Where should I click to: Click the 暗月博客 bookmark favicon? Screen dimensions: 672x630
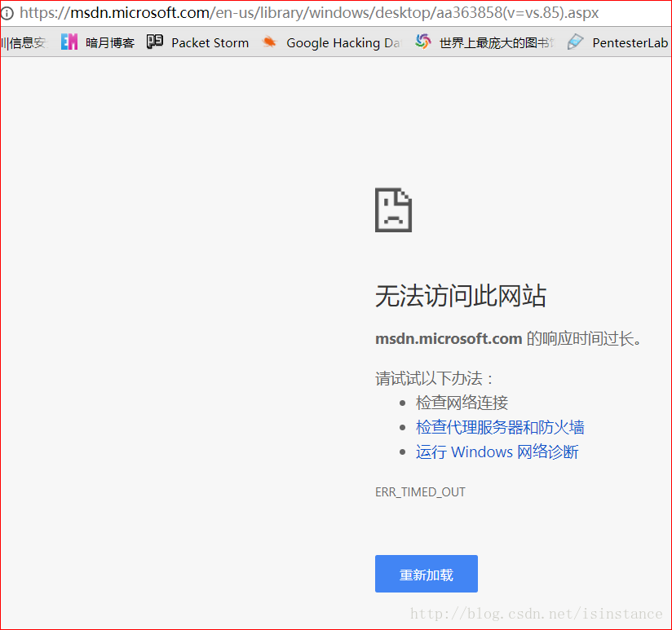coord(69,42)
